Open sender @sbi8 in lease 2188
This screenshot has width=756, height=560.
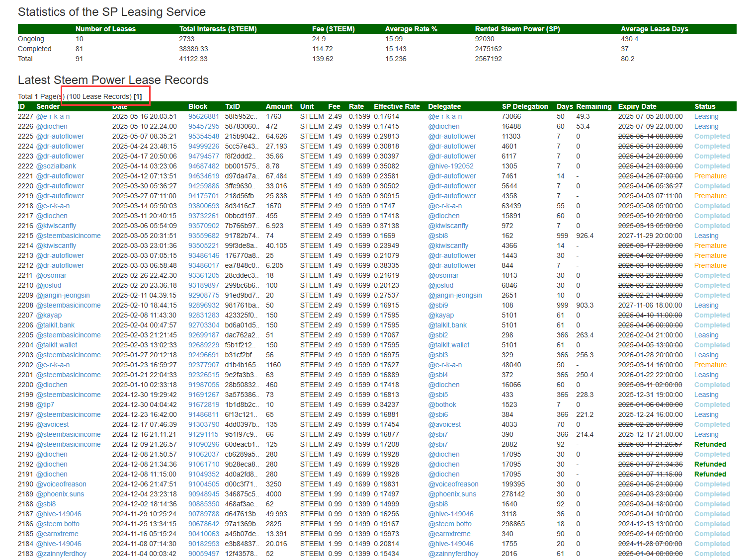click(x=46, y=504)
